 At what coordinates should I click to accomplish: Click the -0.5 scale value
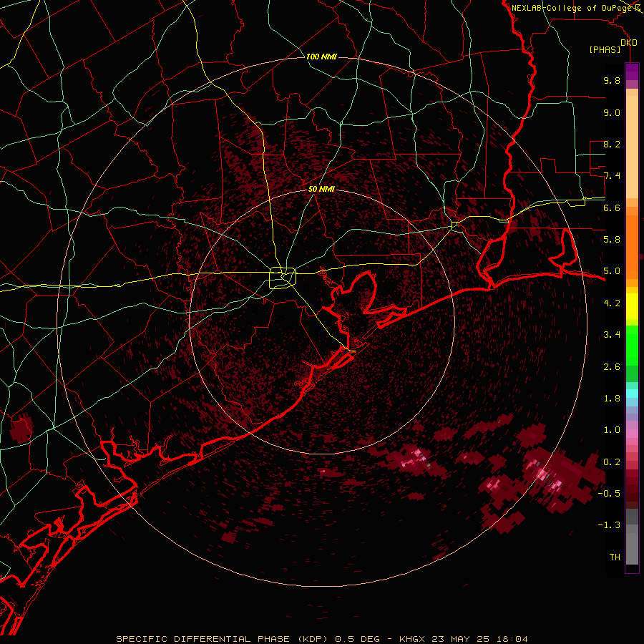point(609,494)
